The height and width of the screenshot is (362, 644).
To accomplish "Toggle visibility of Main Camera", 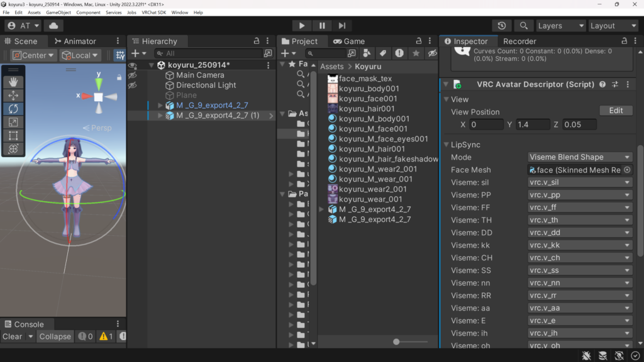I will pos(132,75).
